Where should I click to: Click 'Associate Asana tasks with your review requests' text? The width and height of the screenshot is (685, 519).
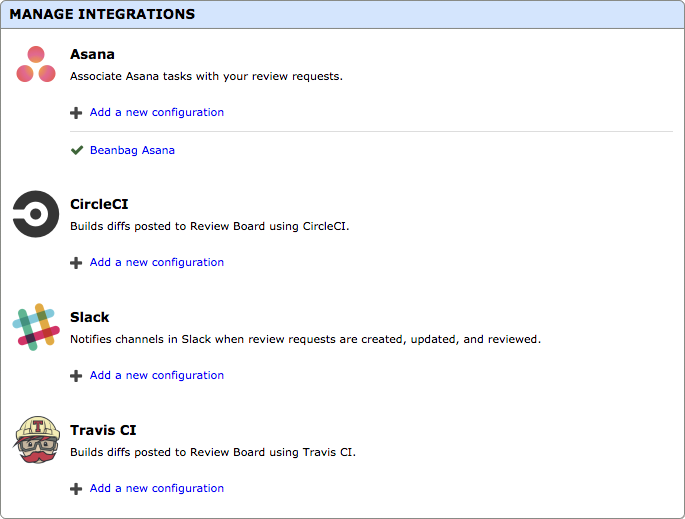[206, 76]
